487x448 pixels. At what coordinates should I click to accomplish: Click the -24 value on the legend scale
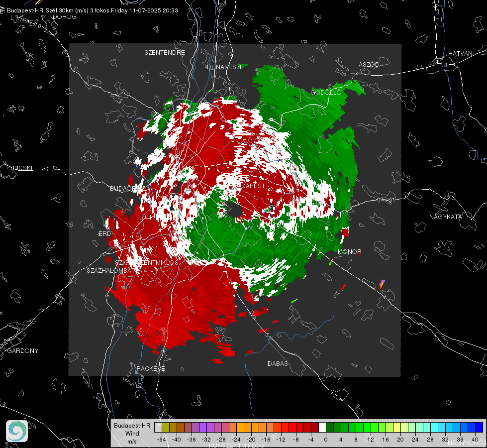(x=236, y=440)
